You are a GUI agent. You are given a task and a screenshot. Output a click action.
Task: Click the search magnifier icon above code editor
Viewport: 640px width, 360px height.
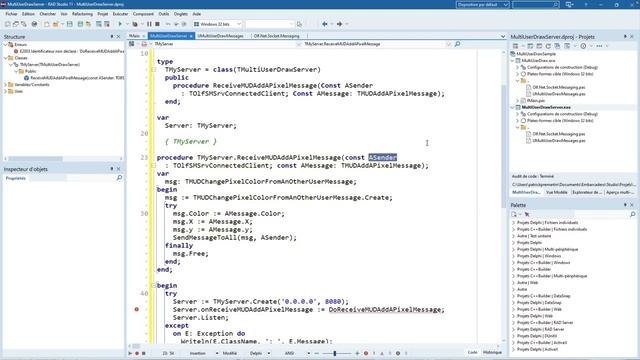pos(457,44)
